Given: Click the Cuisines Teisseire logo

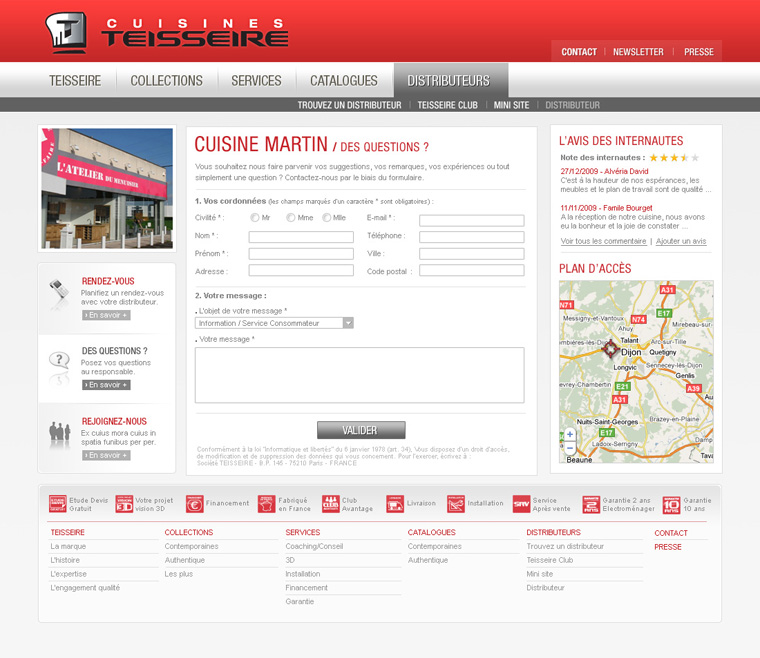Looking at the screenshot, I should tap(167, 32).
